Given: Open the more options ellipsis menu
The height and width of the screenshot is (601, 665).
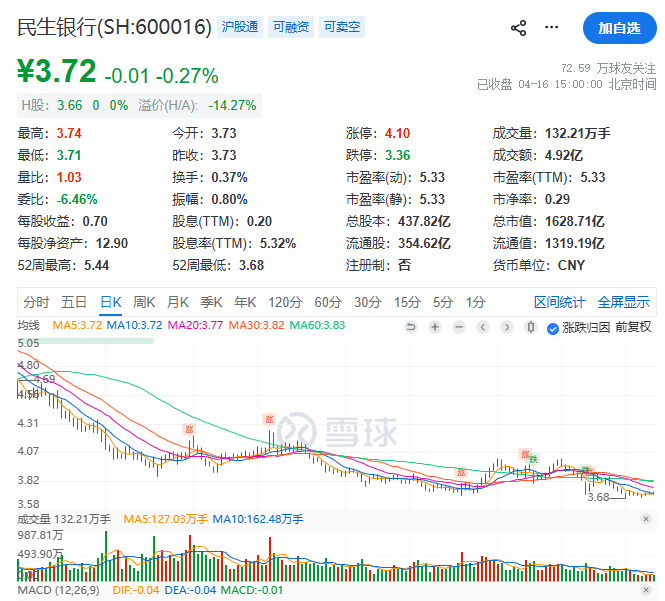Looking at the screenshot, I should coord(551,28).
